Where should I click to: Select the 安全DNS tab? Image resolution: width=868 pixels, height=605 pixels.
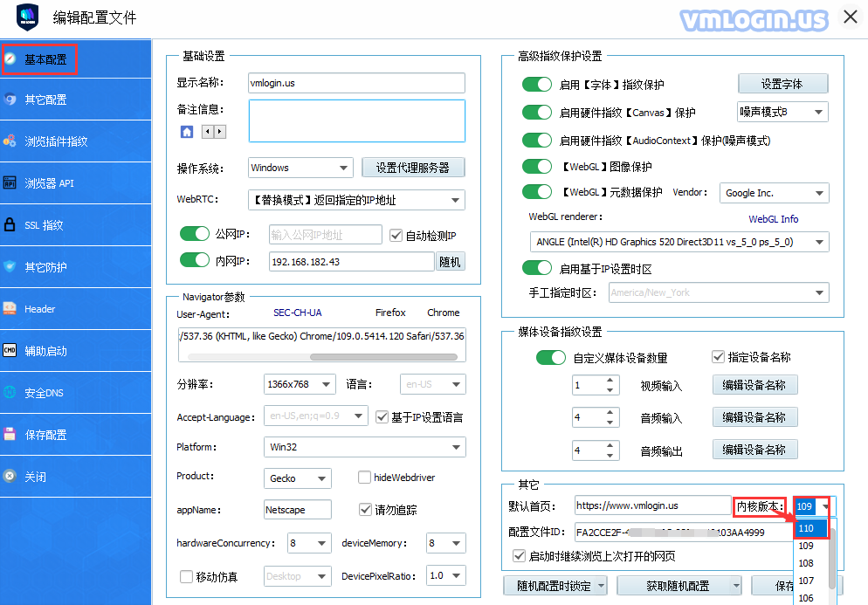pyautogui.click(x=75, y=393)
